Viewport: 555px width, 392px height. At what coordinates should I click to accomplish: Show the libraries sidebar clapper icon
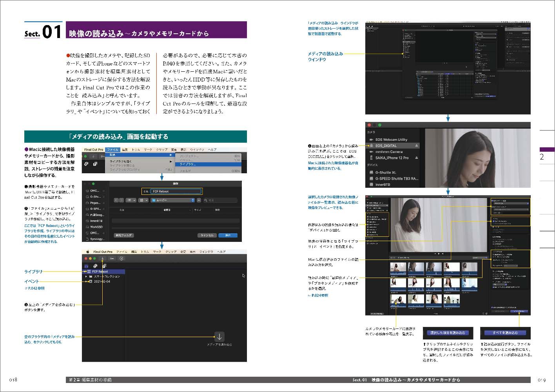(x=86, y=266)
